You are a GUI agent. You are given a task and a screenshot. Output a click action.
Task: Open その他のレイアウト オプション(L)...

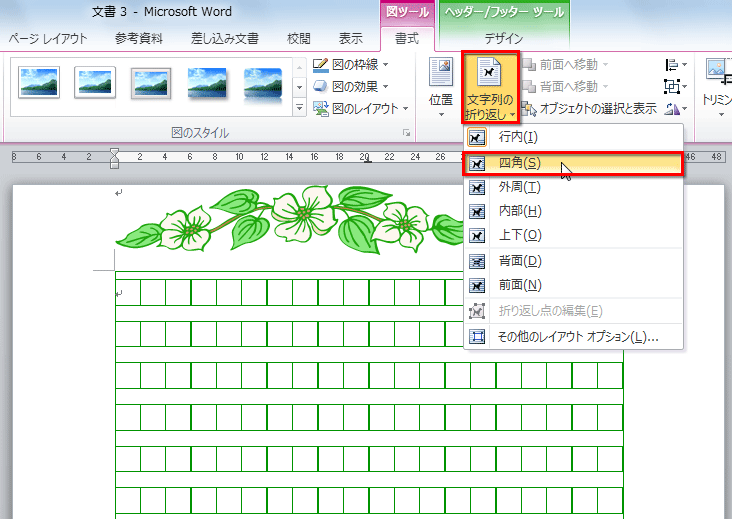(x=573, y=337)
